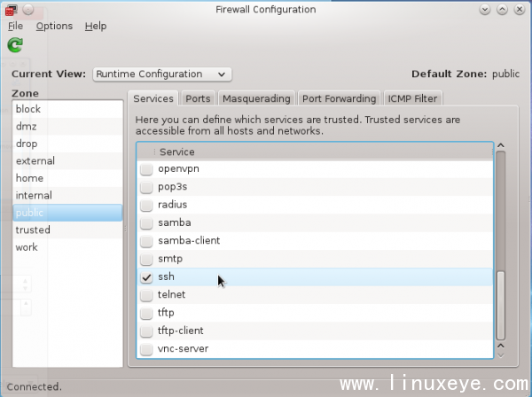Expand the Current View dropdown

pyautogui.click(x=162, y=74)
